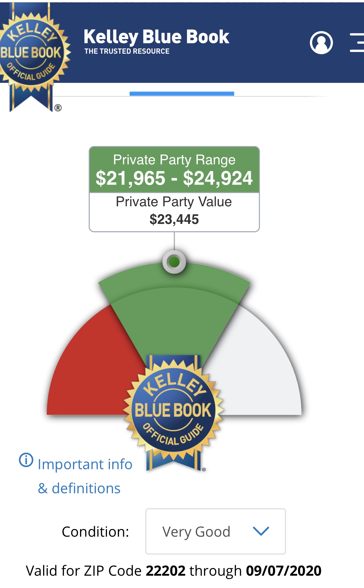Viewport: 364px width, 588px height.
Task: Click the blue chevron arrow in Condition box
Action: [261, 531]
